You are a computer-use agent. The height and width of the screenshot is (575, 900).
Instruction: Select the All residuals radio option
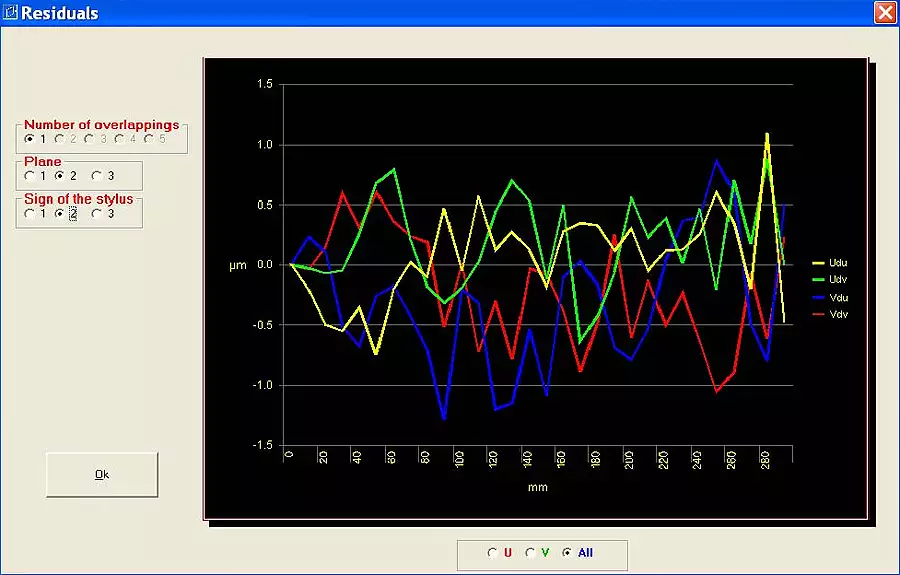[568, 553]
